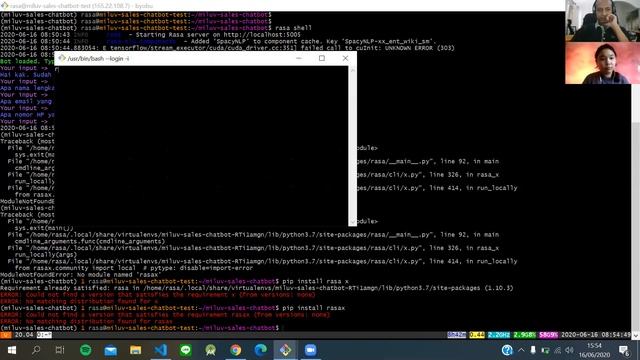
Task: Click the 'pip install rasa x' command
Action: click(316, 281)
